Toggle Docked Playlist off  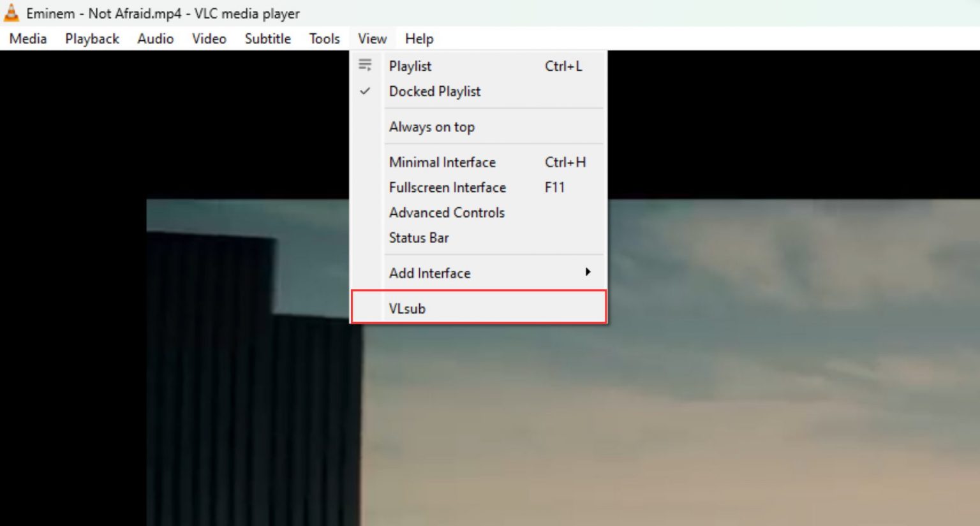tap(434, 91)
